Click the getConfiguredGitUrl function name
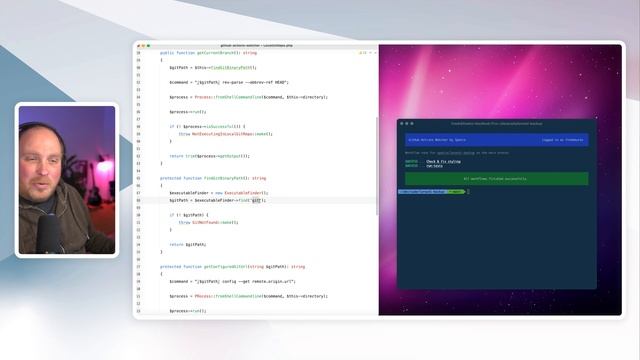The image size is (640, 360). [x=225, y=267]
